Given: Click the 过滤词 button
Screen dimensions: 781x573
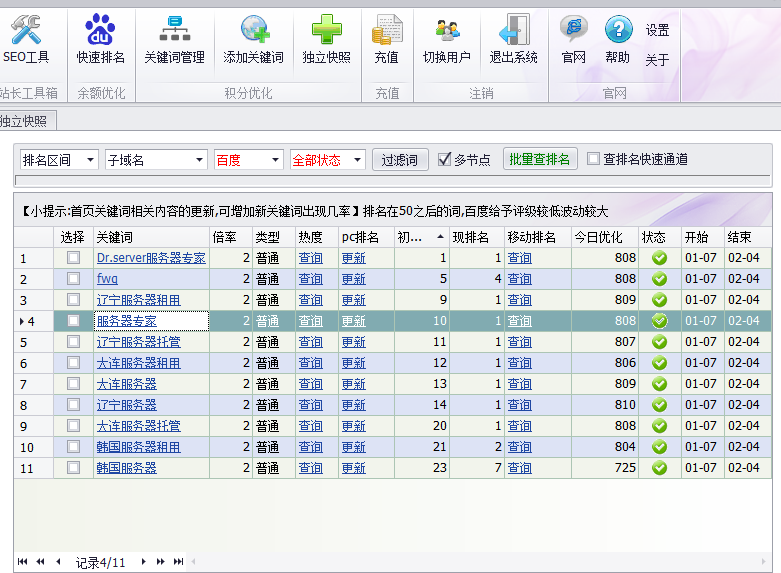Looking at the screenshot, I should [400, 159].
